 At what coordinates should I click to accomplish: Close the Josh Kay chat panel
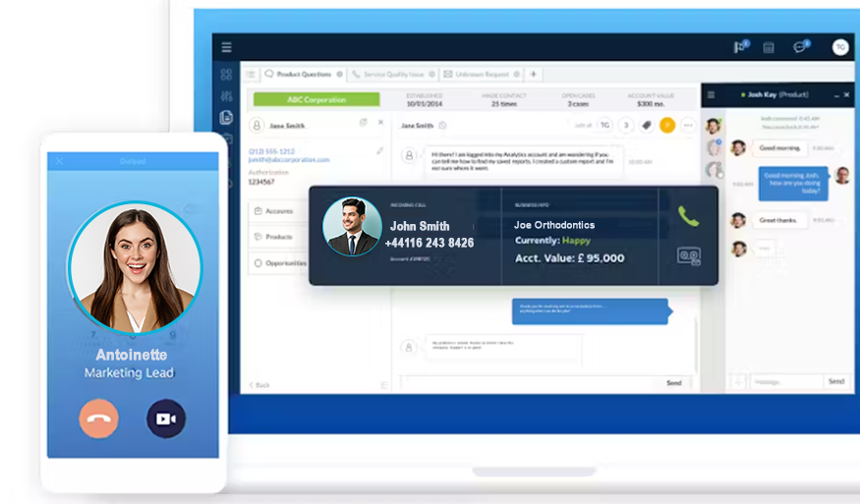tap(847, 95)
